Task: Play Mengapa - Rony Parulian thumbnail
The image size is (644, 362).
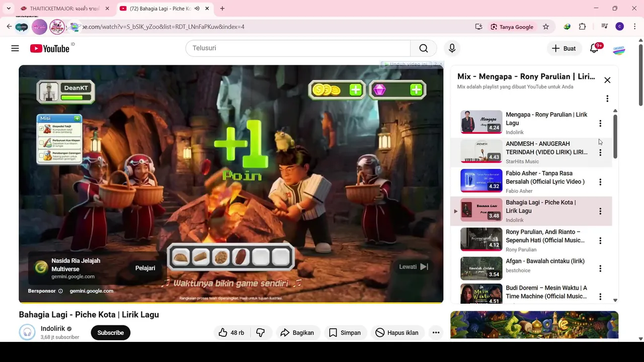Action: pos(481,122)
